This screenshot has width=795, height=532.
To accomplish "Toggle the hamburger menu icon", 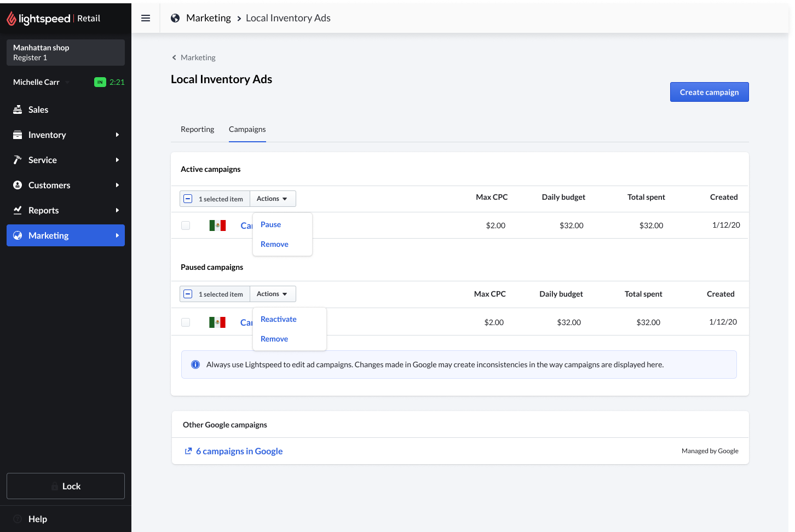I will coord(146,18).
